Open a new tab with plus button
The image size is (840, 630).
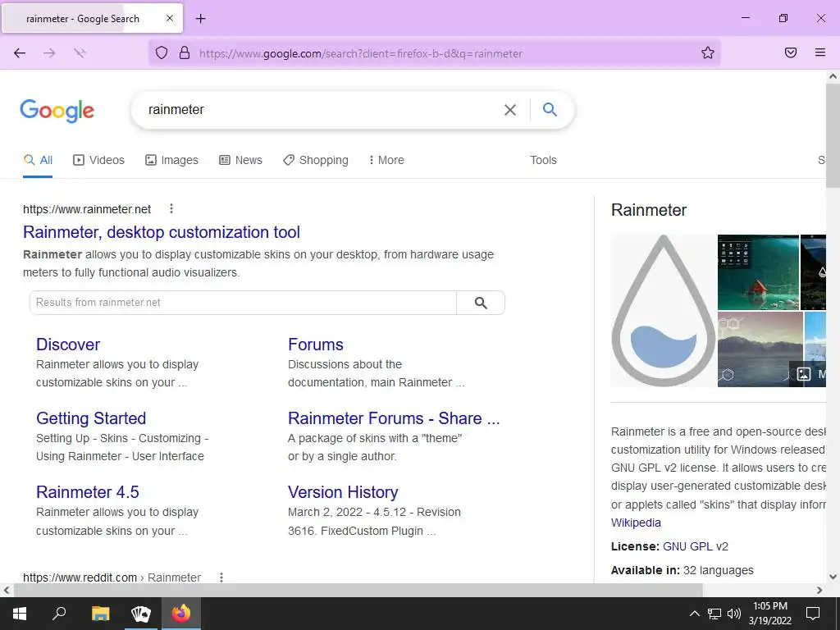[x=200, y=19]
